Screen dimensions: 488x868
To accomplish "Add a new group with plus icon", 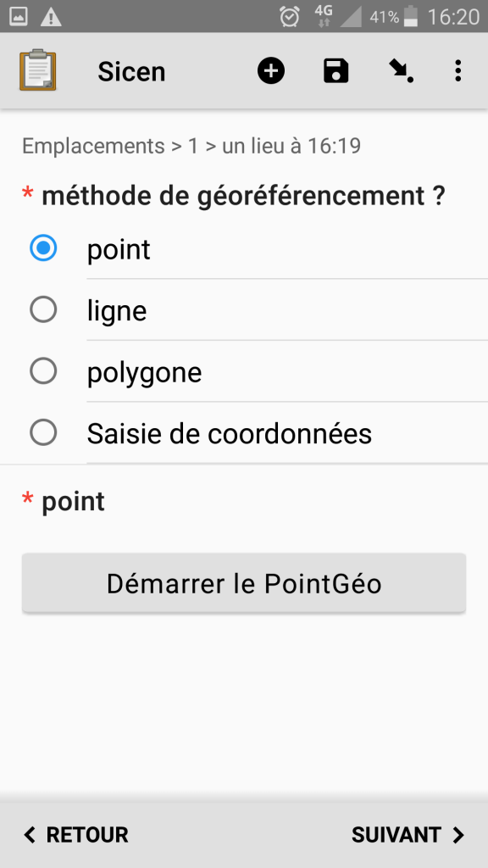I will (271, 71).
